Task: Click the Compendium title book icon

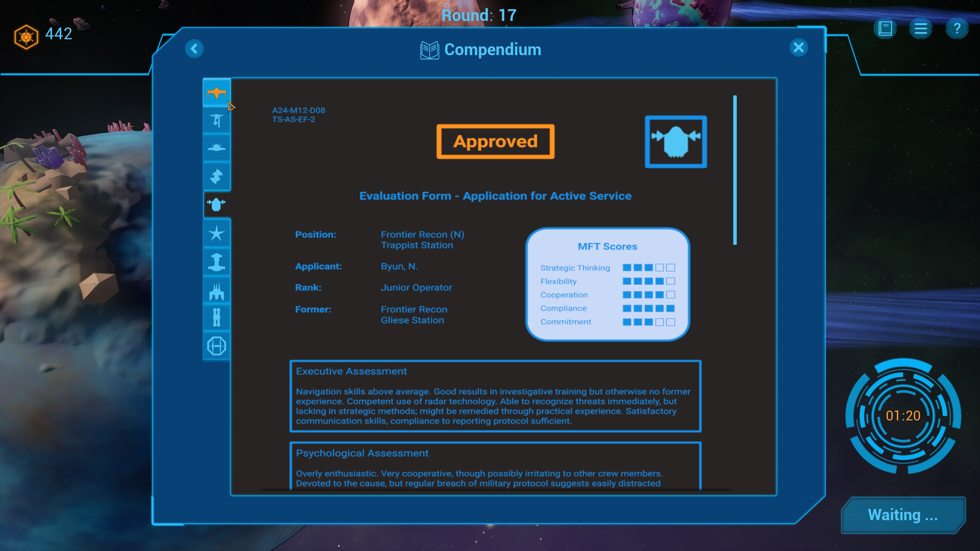Action: click(430, 50)
